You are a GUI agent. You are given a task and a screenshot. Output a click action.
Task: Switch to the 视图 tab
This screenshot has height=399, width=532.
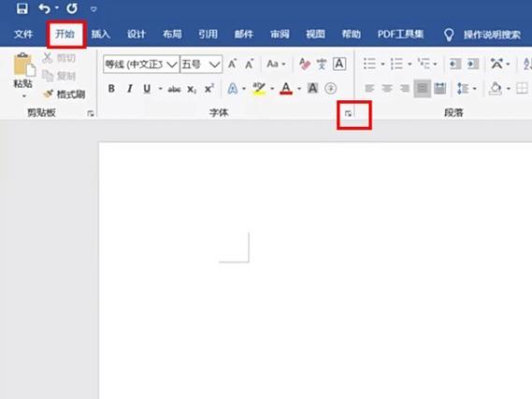pos(315,35)
